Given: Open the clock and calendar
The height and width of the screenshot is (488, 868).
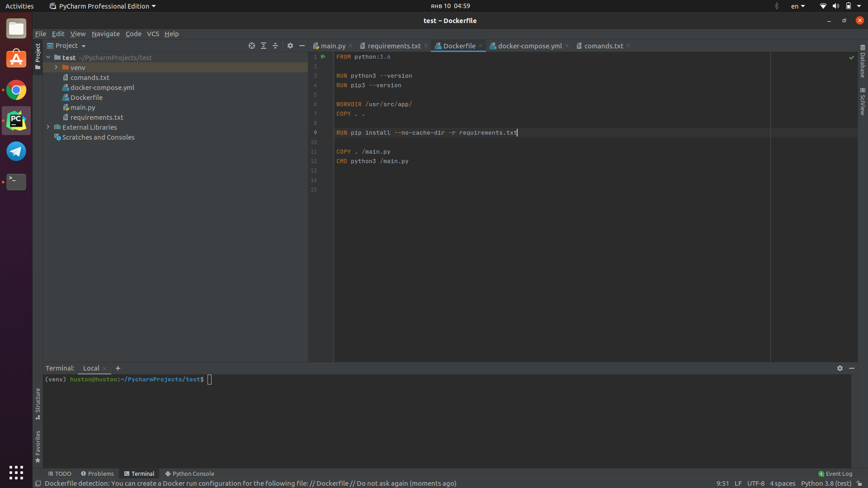Looking at the screenshot, I should [x=450, y=6].
